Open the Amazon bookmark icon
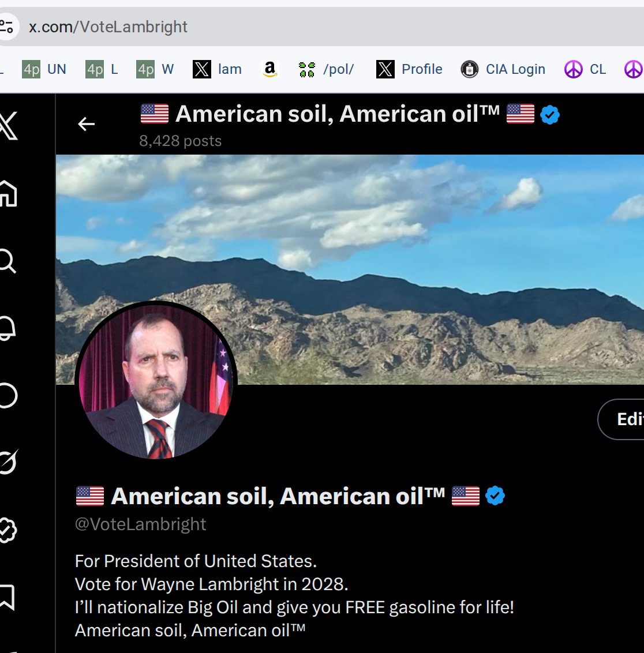Viewport: 644px width, 653px height. click(x=270, y=69)
